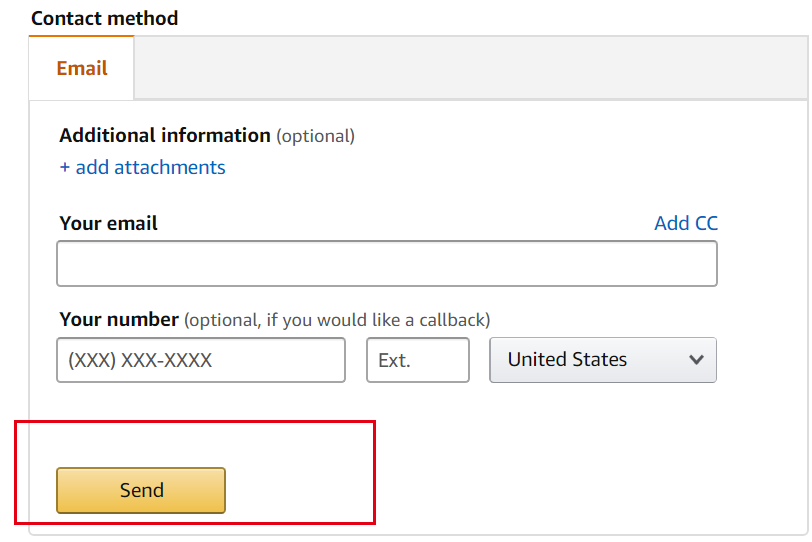Viewport: 812px width, 542px height.
Task: Click the Your email label
Action: [108, 223]
